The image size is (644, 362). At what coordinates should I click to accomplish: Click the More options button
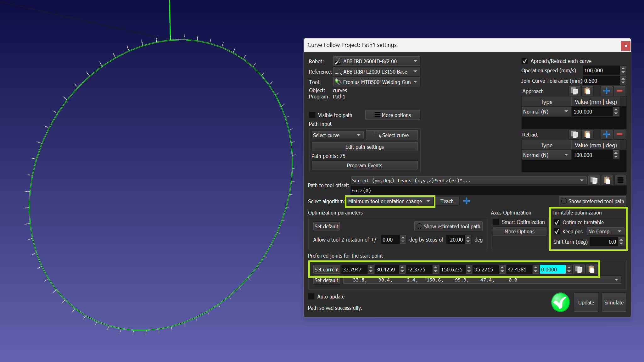[392, 115]
